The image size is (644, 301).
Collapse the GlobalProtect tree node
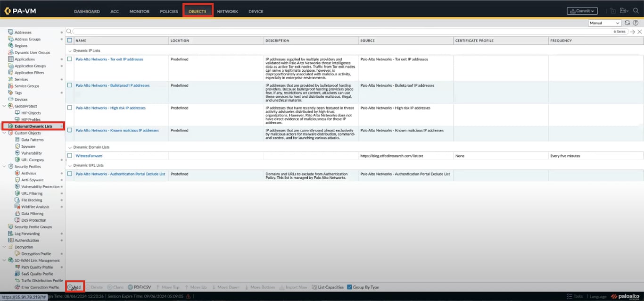[4, 106]
